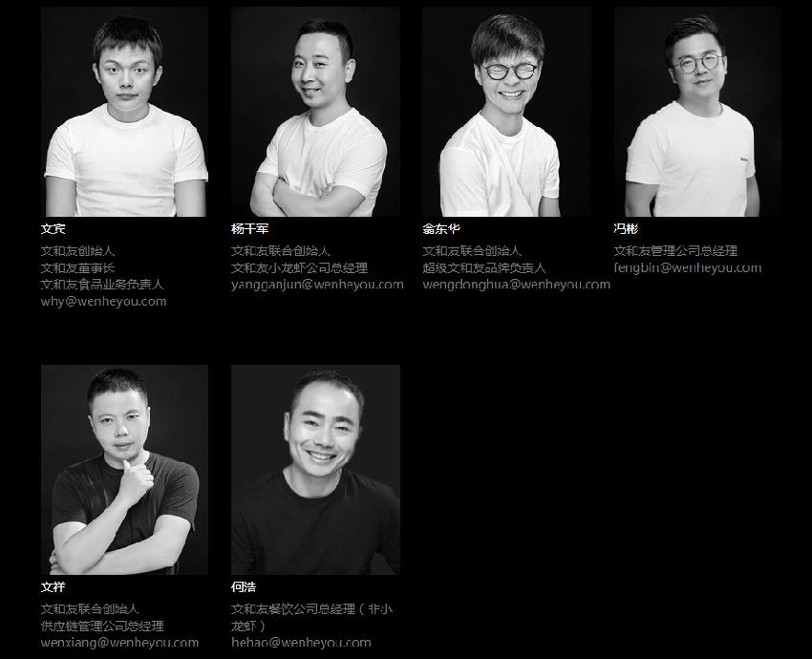Select the portrait photo above 冯彬
Image resolution: width=812 pixels, height=659 pixels.
[697, 112]
